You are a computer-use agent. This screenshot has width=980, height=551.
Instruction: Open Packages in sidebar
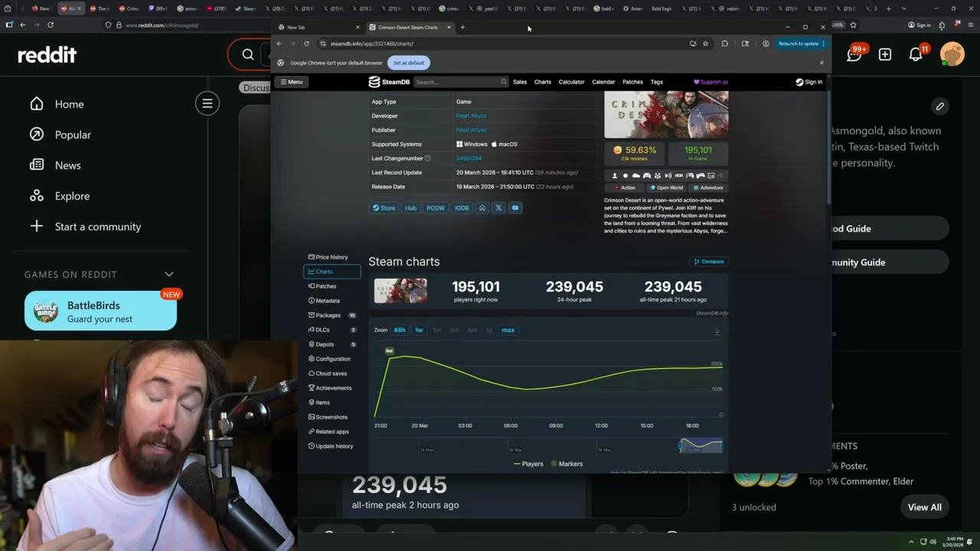click(x=332, y=315)
